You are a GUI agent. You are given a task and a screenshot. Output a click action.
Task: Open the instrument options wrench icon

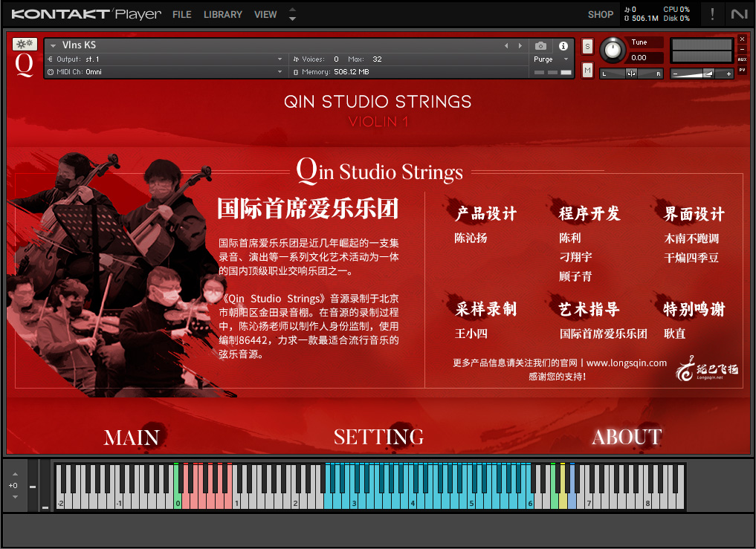(x=25, y=45)
